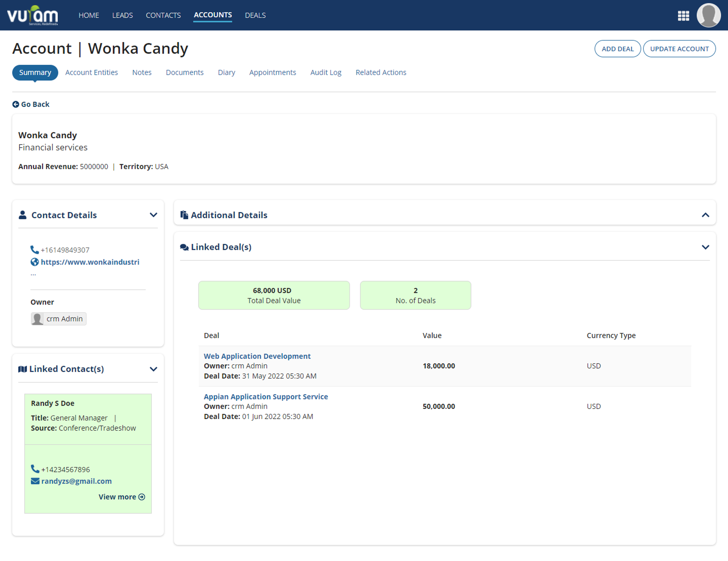Open the apps grid icon
728x561 pixels.
pyautogui.click(x=683, y=15)
